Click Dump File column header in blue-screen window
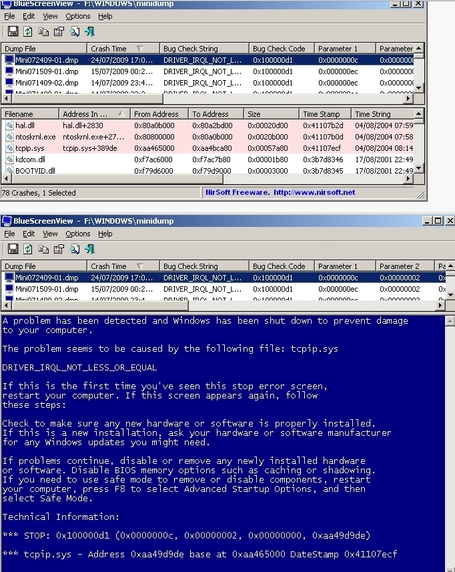This screenshot has height=572, width=455. click(44, 266)
